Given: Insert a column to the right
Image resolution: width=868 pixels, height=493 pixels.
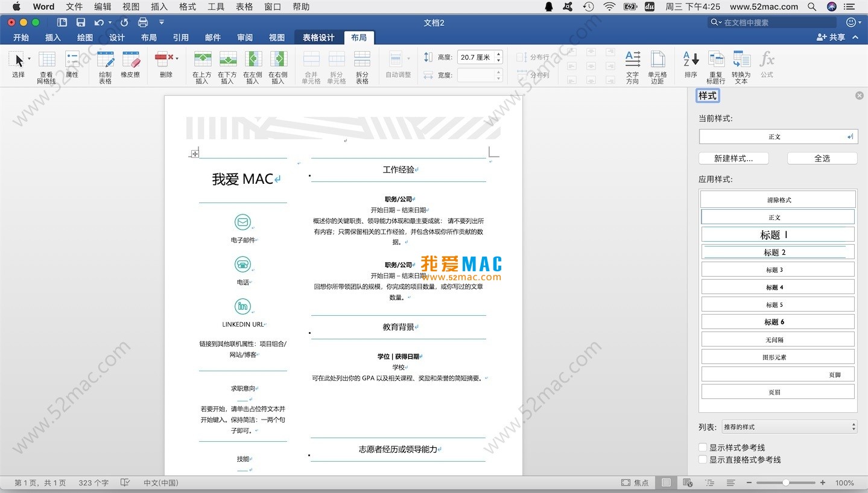Looking at the screenshot, I should coord(277,67).
